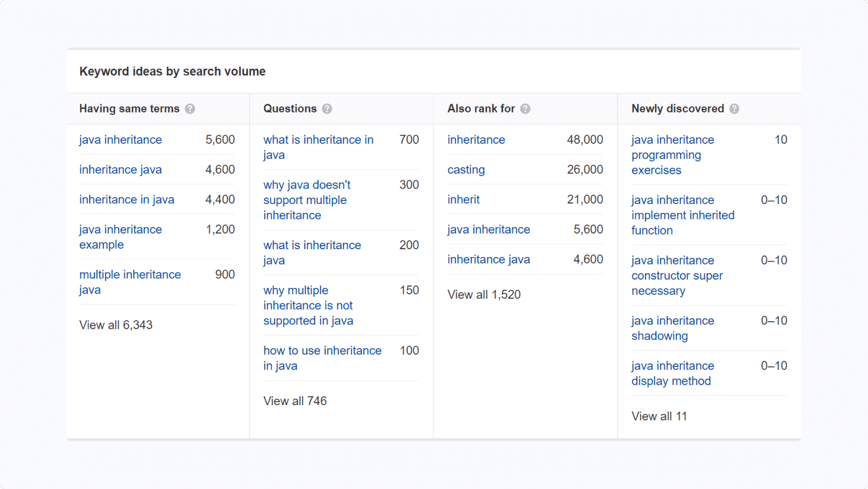This screenshot has height=489, width=868.
Task: Open the java inheritance keyword
Action: [x=120, y=139]
